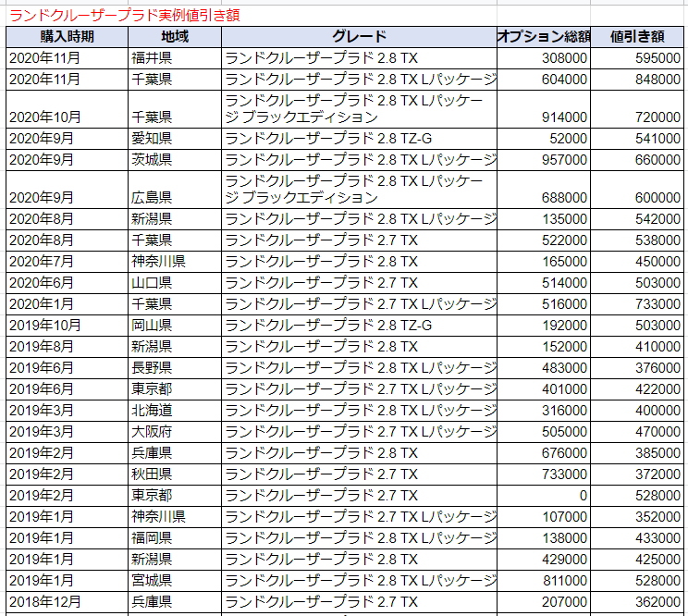This screenshot has width=688, height=616.
Task: Select the 愛知県 region cell
Action: pos(175,139)
